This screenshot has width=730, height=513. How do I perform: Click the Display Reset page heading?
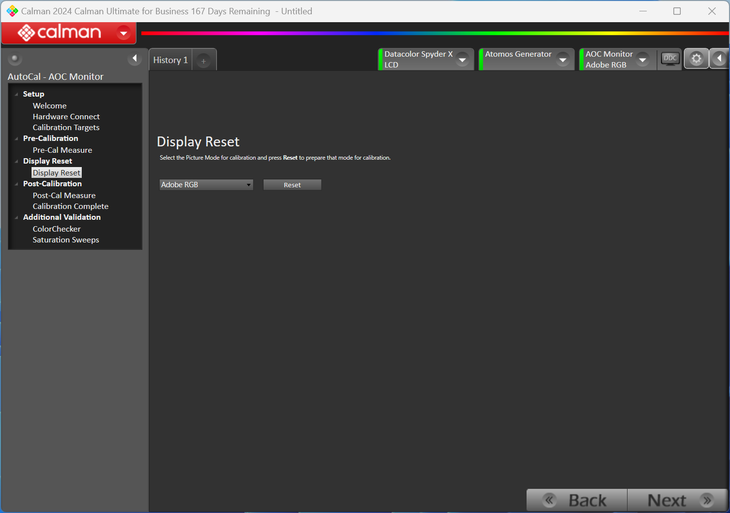(x=198, y=142)
